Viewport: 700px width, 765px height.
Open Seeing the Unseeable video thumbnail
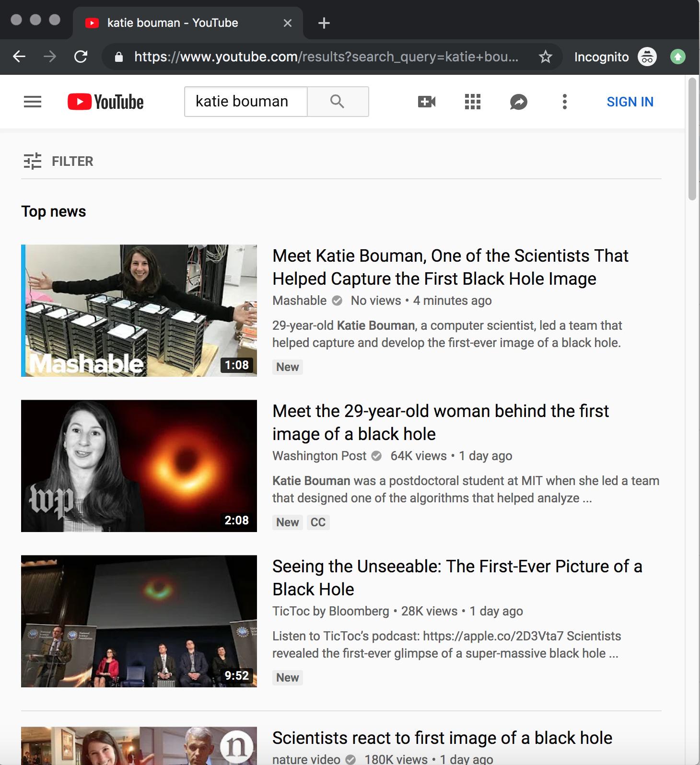coord(139,621)
